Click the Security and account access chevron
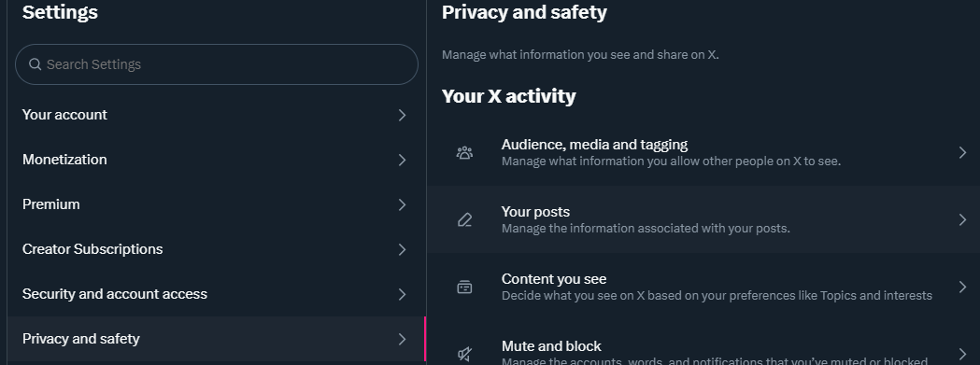 [x=403, y=294]
